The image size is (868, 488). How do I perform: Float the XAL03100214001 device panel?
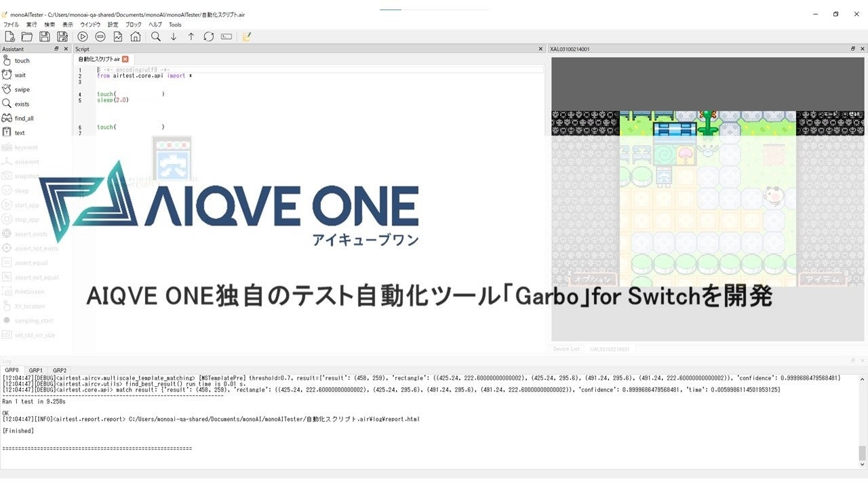click(x=853, y=49)
